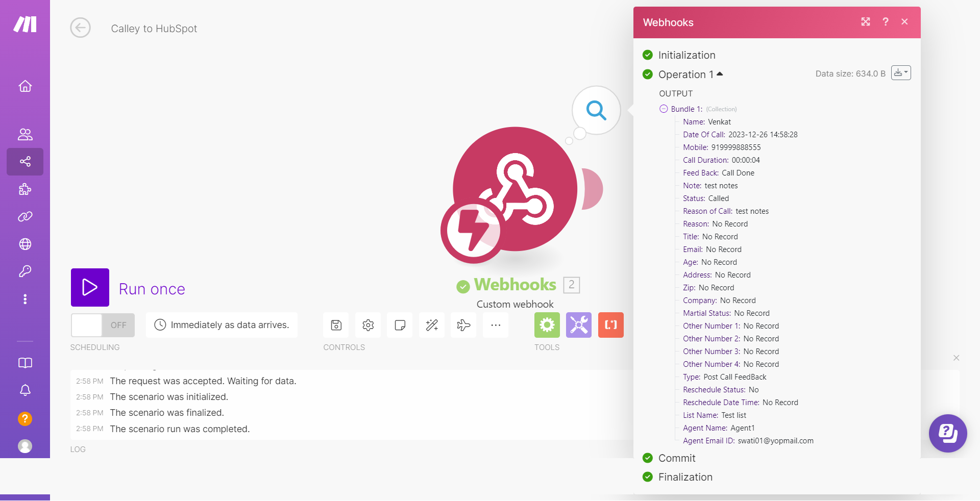Click the Run once play button
The width and height of the screenshot is (980, 501).
(x=90, y=287)
